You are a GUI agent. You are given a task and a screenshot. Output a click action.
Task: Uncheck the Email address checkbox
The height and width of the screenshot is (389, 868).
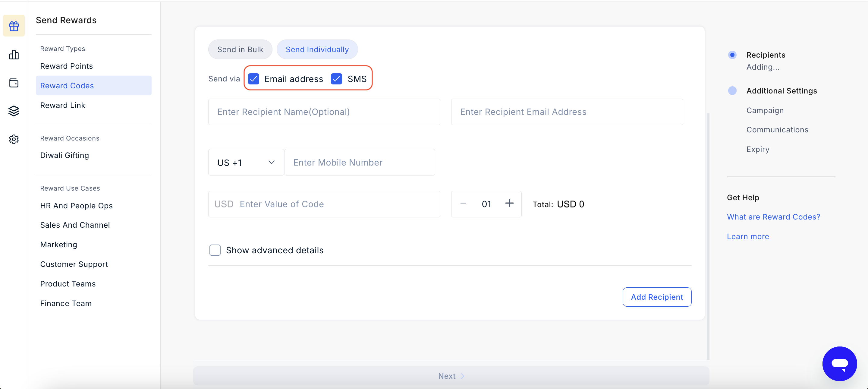253,79
